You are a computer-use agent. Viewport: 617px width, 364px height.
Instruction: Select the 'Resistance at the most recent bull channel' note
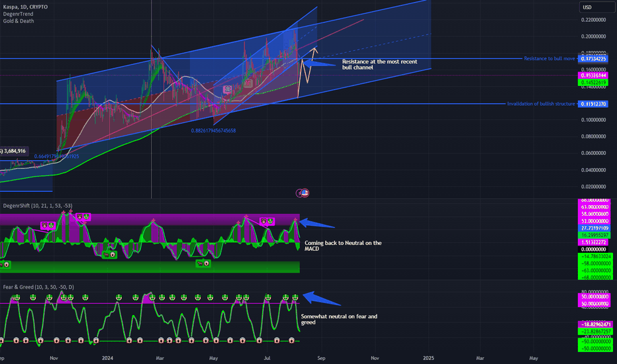[380, 65]
